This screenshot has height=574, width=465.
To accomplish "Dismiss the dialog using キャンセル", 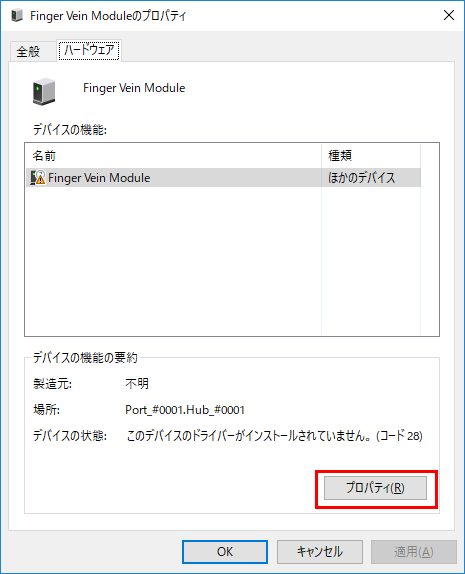I will point(320,552).
